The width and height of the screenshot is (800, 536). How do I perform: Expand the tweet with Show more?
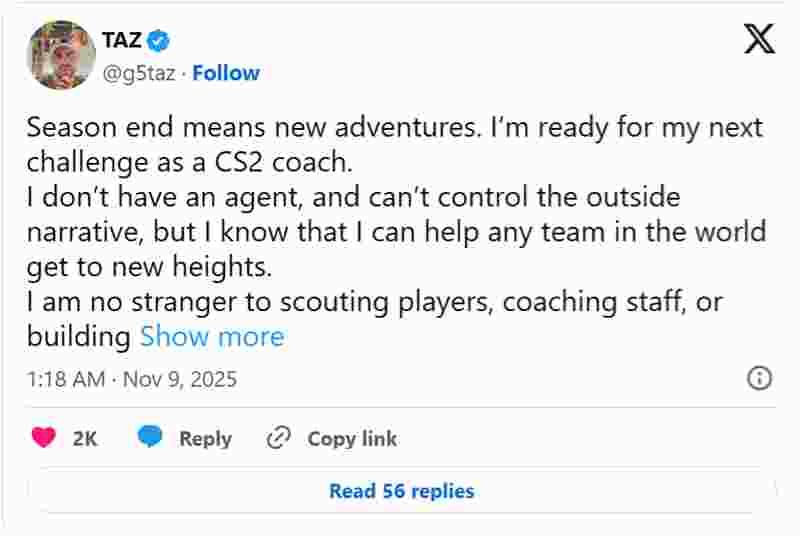click(x=212, y=336)
